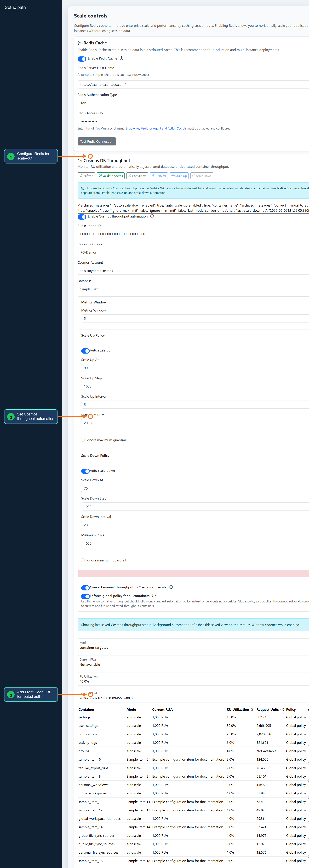The width and height of the screenshot is (309, 868).
Task: Click info icon beside RU Utilization column header
Action: [252, 709]
